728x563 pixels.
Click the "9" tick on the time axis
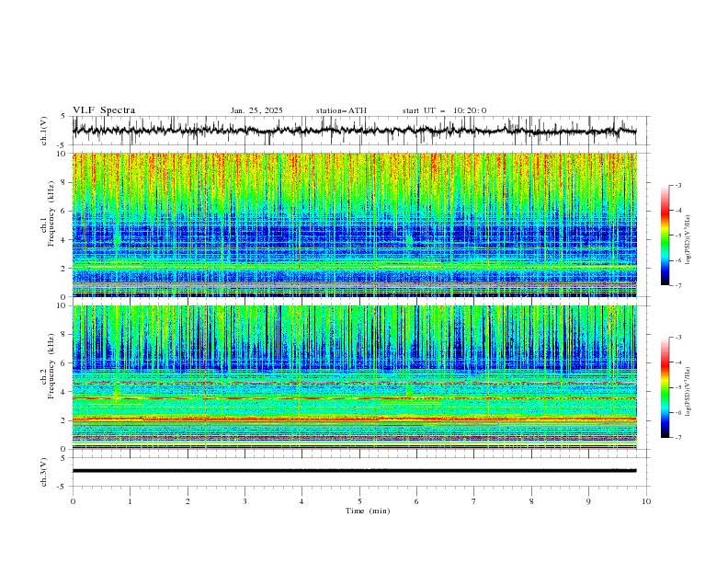pos(588,501)
